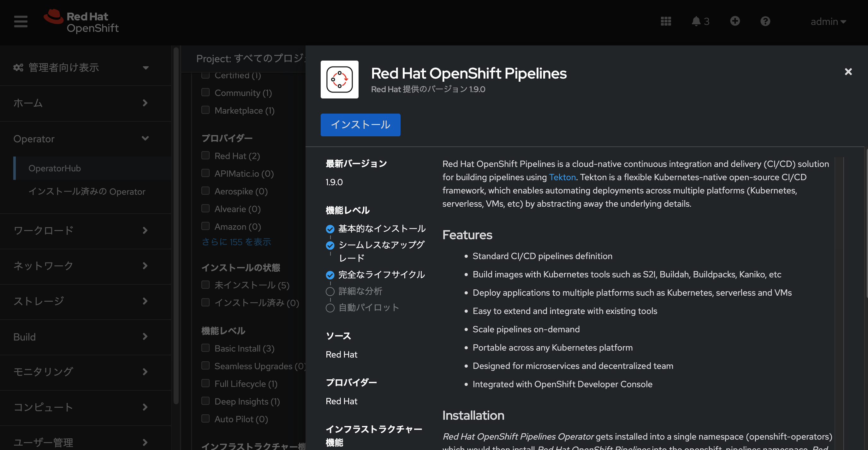This screenshot has height=450, width=868.
Task: Check the Amazon provider filter
Action: 205,226
